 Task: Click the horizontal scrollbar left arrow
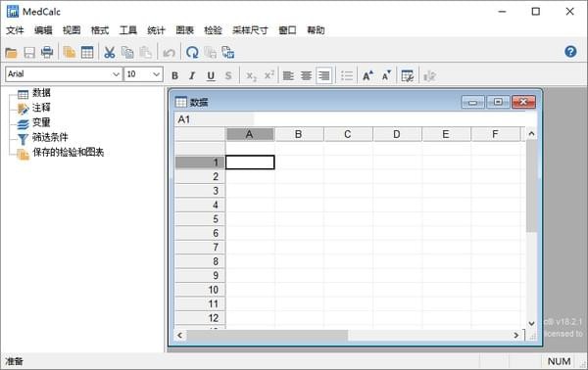point(180,335)
